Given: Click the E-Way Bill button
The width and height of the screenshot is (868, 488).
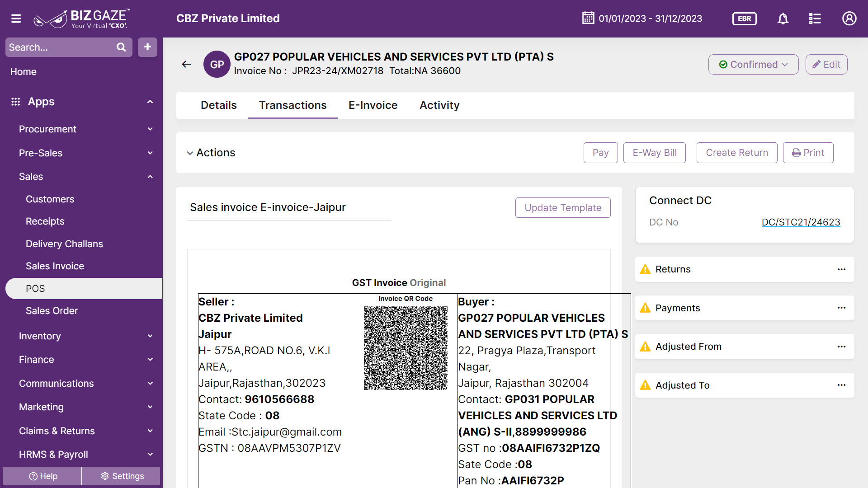Looking at the screenshot, I should (x=654, y=153).
